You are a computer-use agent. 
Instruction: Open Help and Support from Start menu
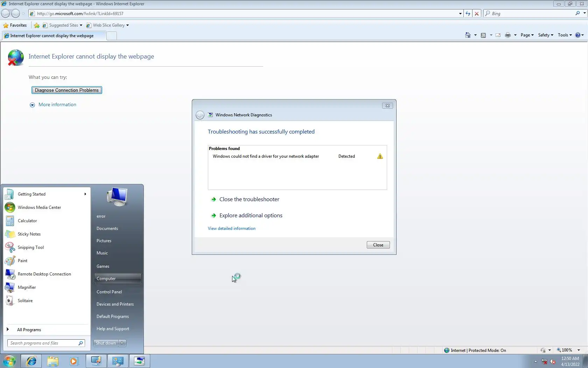pos(118,329)
